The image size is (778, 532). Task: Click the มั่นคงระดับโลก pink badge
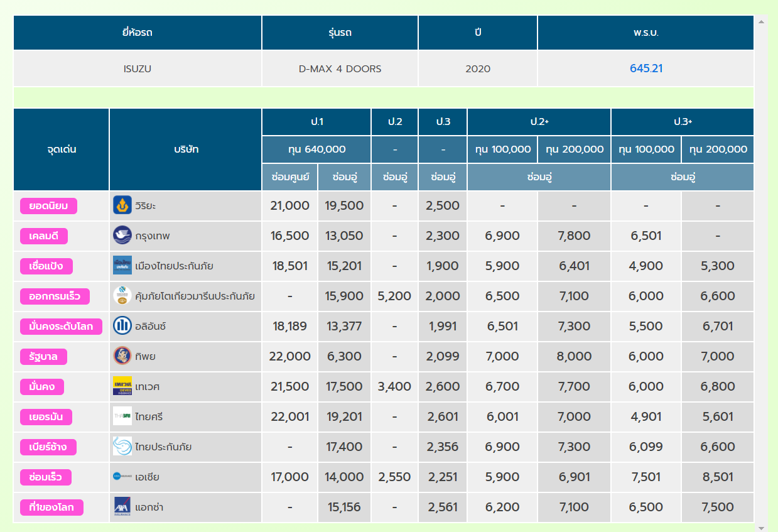point(61,327)
